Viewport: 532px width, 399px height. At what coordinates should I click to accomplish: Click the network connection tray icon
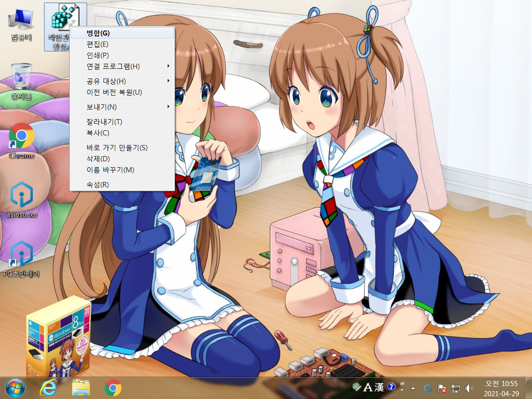pos(456,388)
